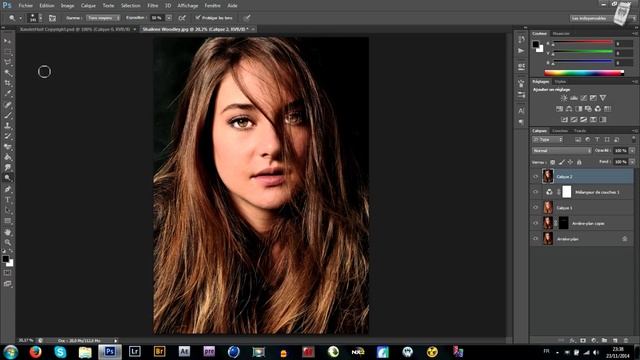Hide the Arrière-plan copie layer
This screenshot has width=640, height=360.
(536, 223)
